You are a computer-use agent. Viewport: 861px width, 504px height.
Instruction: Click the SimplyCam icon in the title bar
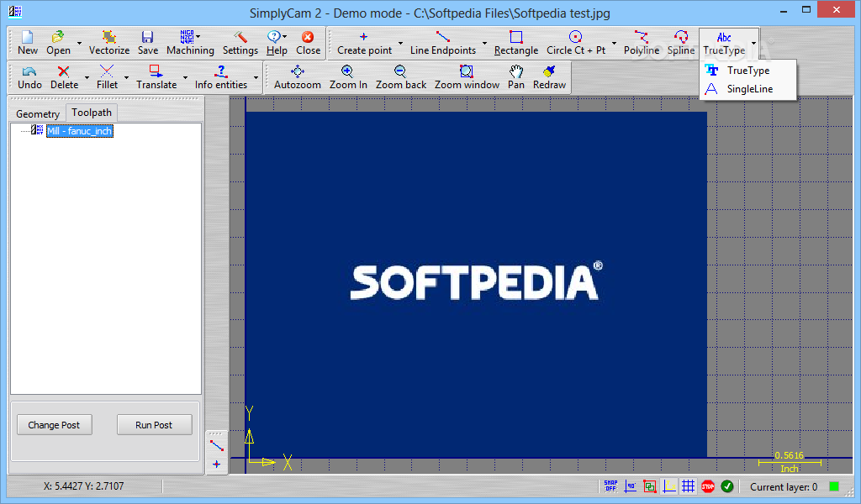(x=15, y=11)
